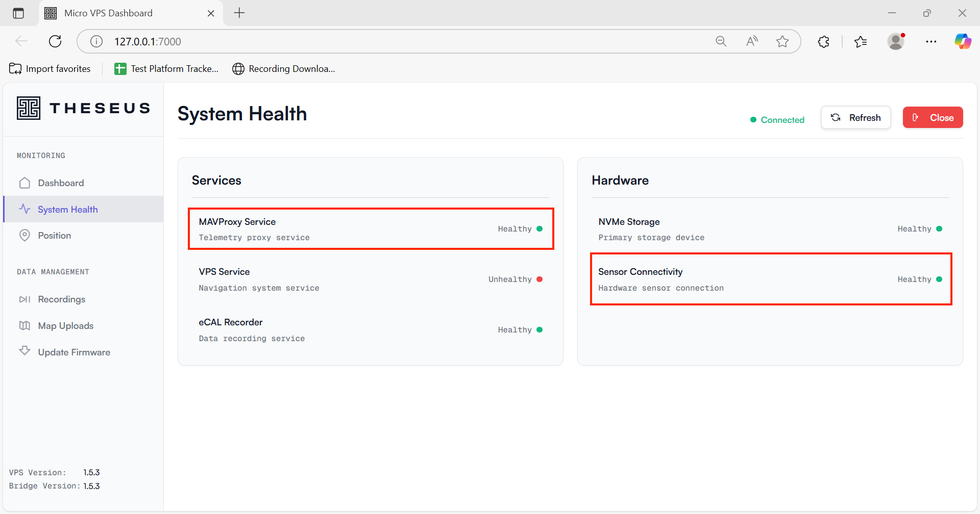980x514 pixels.
Task: Click the Map Uploads map icon
Action: point(24,326)
